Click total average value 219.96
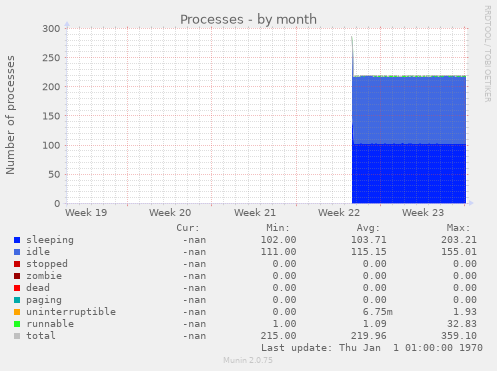The width and height of the screenshot is (497, 371). coord(369,336)
